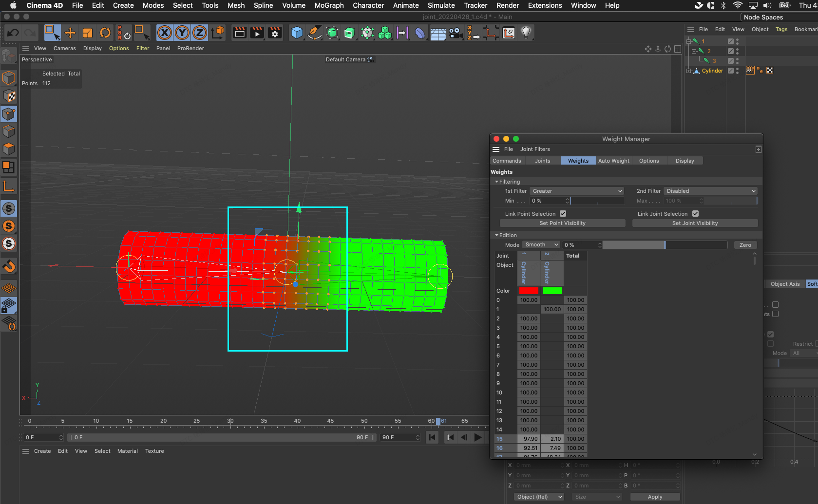Click the Camera object icon

[456, 33]
